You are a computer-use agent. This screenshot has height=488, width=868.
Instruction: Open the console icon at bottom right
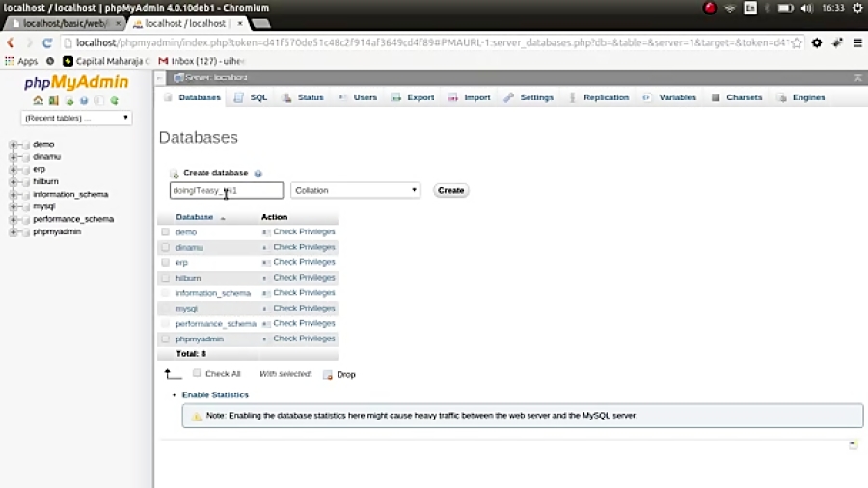854,445
